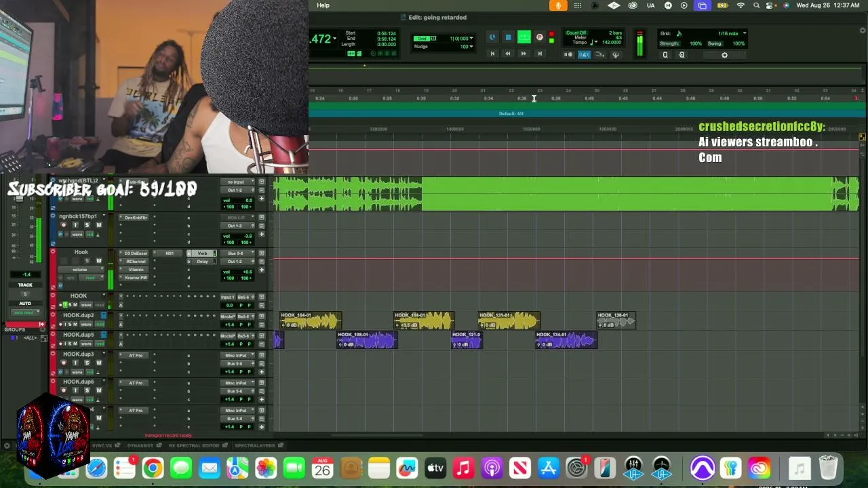The height and width of the screenshot is (488, 868).
Task: Record-enable the ngnbck157bp1 track
Action: click(x=64, y=225)
